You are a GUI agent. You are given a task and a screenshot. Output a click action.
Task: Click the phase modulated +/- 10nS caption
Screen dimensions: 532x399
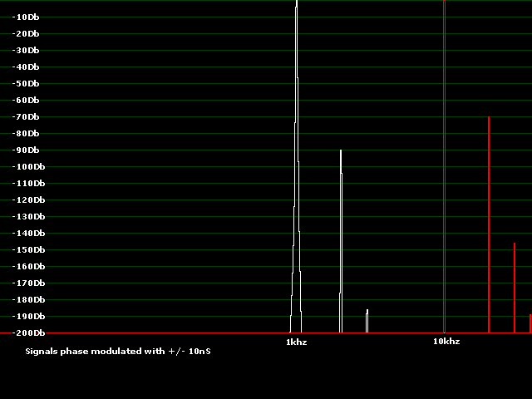coord(118,351)
